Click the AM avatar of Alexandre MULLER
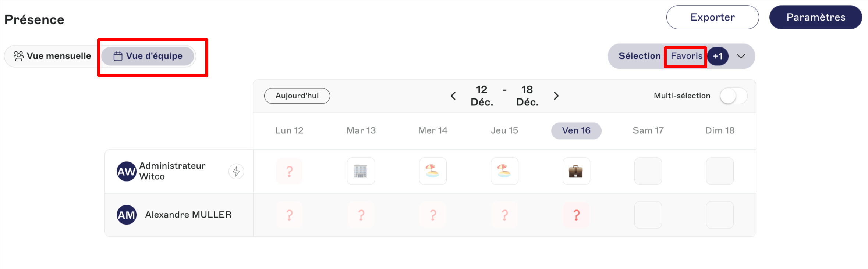 [x=127, y=215]
